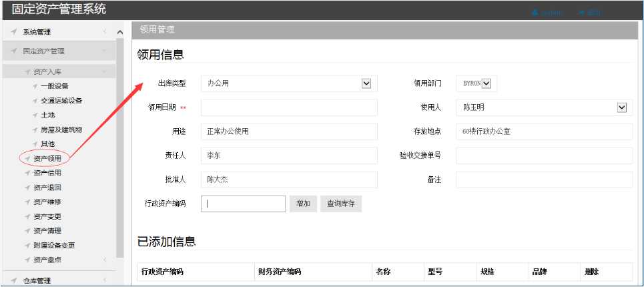Click arrow icon next to 一般设备
This screenshot has width=644, height=287.
click(x=35, y=86)
